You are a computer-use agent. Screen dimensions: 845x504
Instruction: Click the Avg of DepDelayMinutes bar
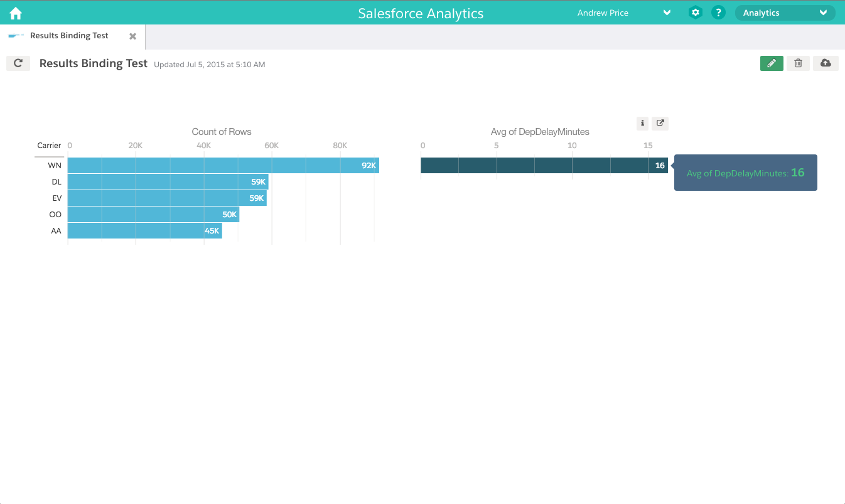tap(544, 166)
